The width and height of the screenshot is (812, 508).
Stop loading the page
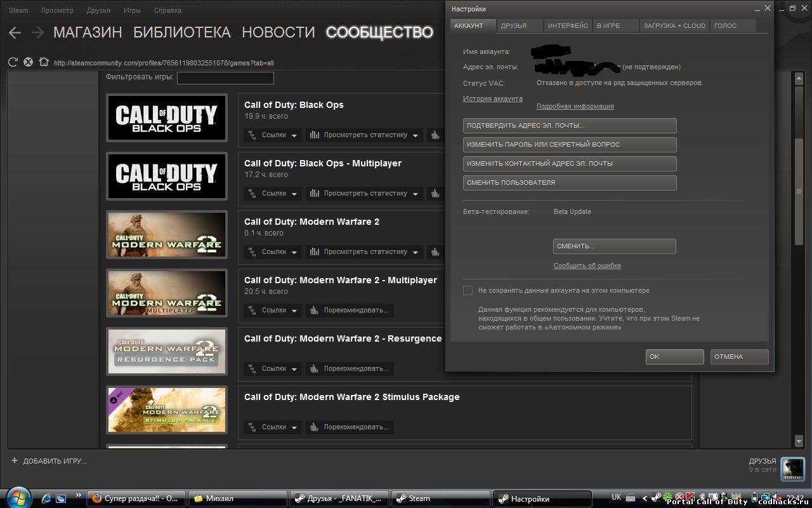[x=29, y=62]
